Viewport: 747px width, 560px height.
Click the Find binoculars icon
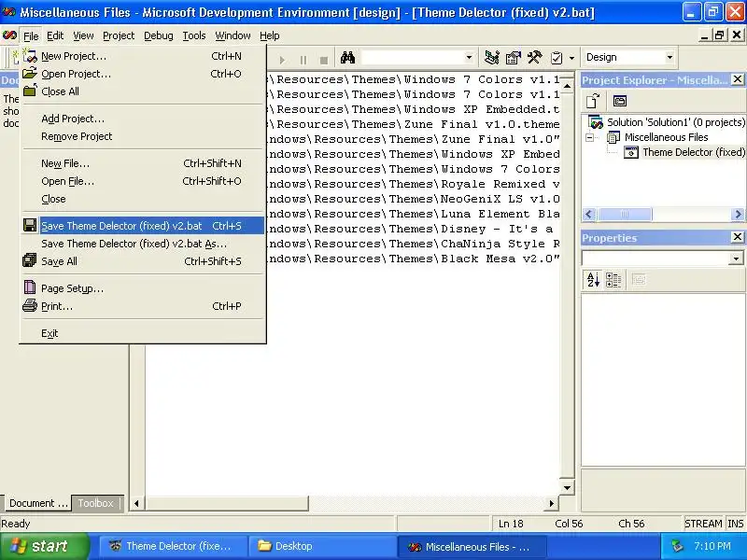[x=347, y=58]
